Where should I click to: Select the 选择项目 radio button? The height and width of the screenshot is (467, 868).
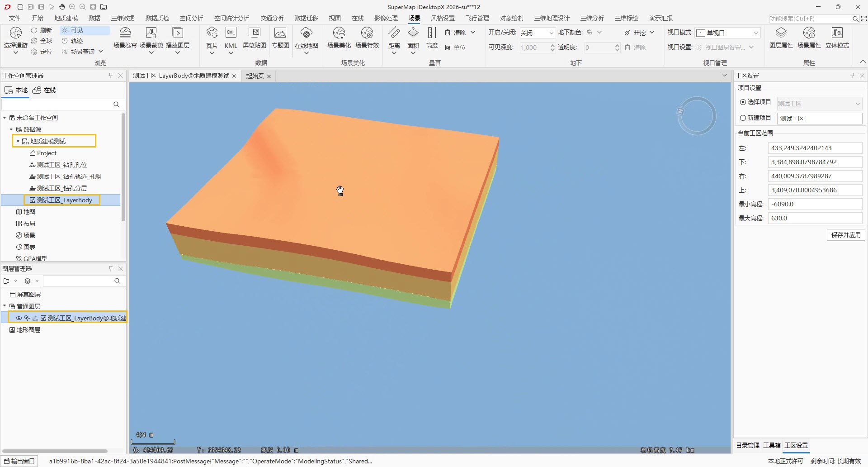[x=743, y=102]
